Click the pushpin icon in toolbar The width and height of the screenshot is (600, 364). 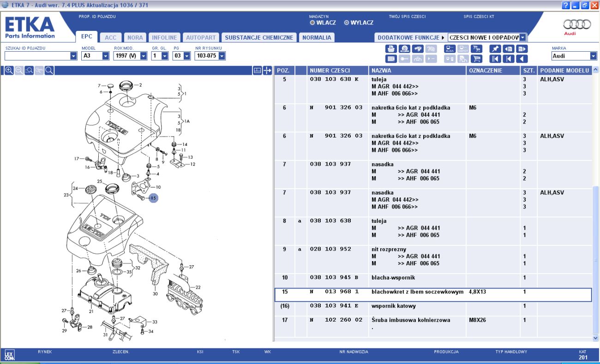[x=495, y=49]
